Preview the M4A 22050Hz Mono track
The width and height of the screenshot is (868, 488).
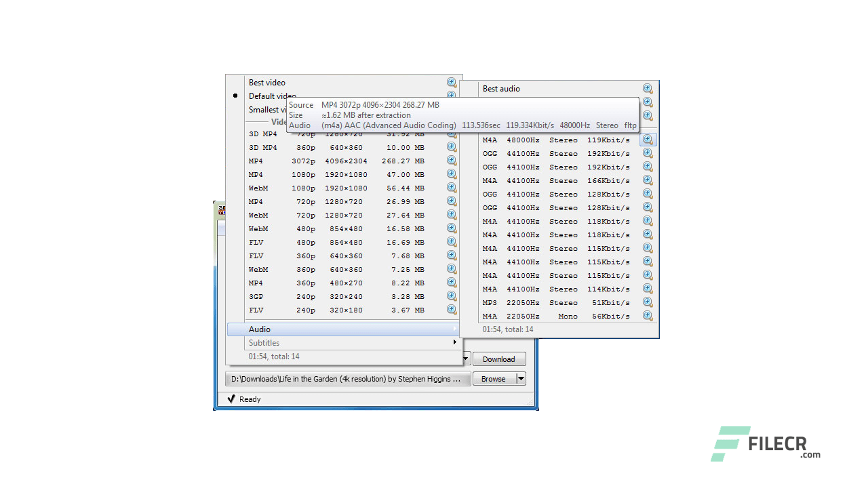point(647,316)
